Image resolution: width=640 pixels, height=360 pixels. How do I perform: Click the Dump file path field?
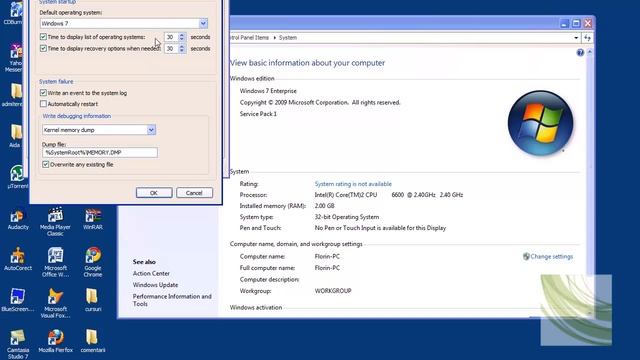coord(100,152)
